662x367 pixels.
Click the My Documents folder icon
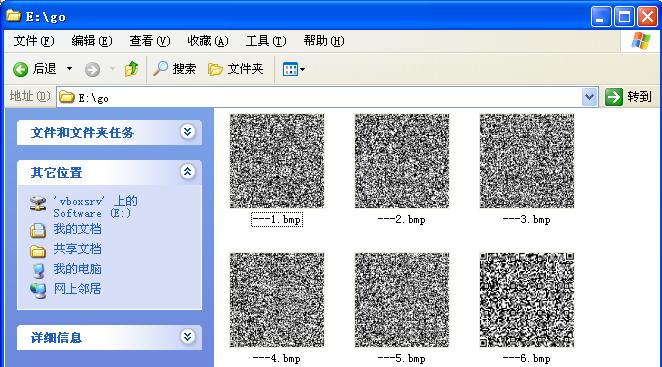point(38,230)
